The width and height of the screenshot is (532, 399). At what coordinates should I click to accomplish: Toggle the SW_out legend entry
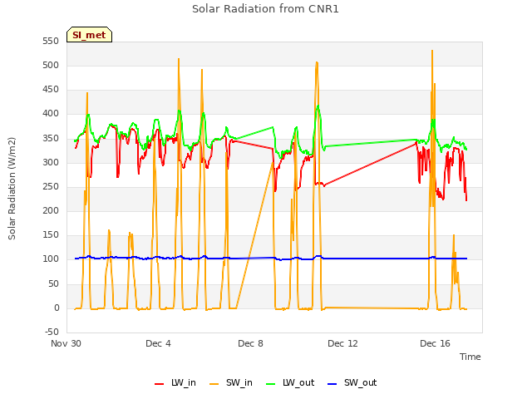352,382
